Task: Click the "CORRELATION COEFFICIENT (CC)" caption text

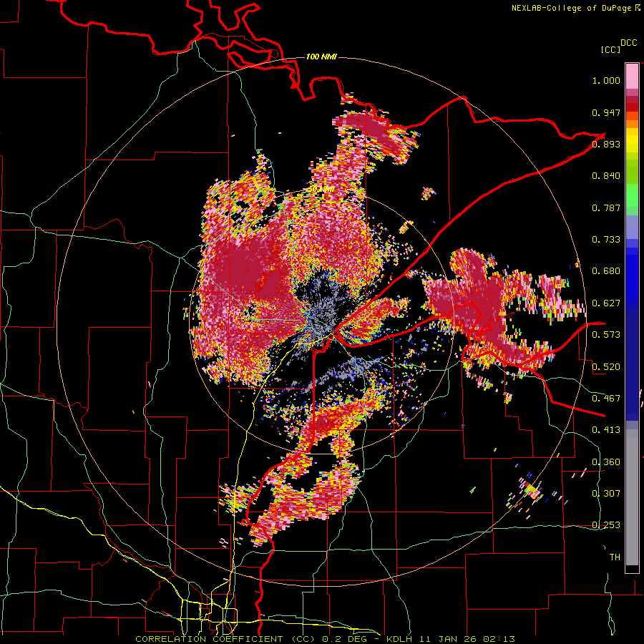Action: click(226, 639)
